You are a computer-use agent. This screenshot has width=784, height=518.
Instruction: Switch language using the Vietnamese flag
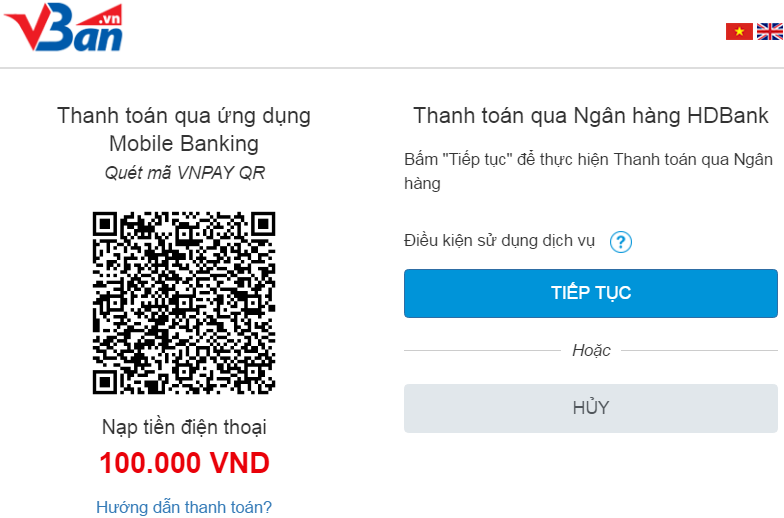pos(739,32)
